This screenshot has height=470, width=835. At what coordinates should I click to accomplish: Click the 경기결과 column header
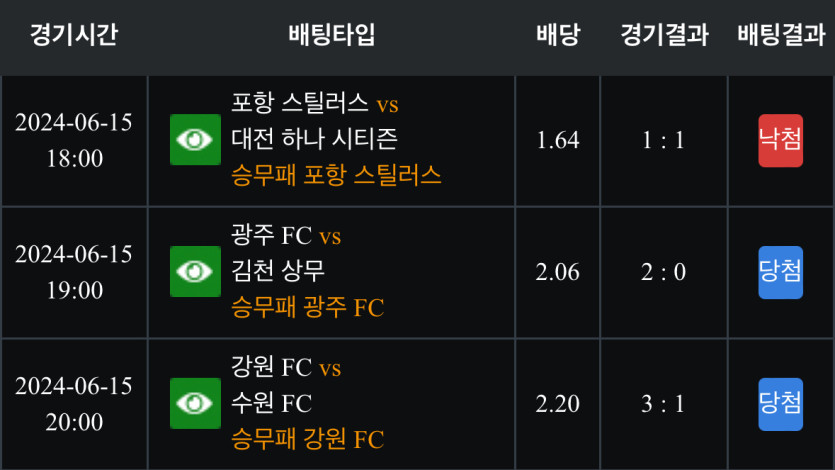[x=664, y=35]
